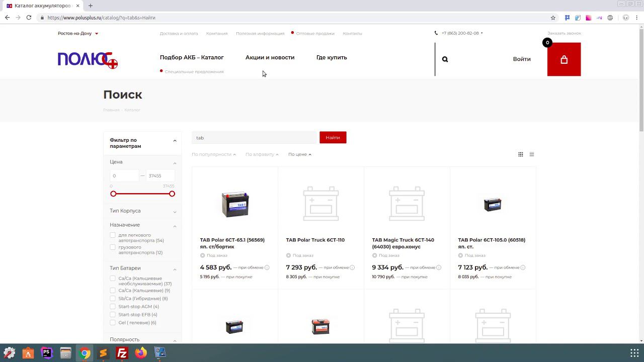Launch Firefox from the taskbar

coord(141,353)
